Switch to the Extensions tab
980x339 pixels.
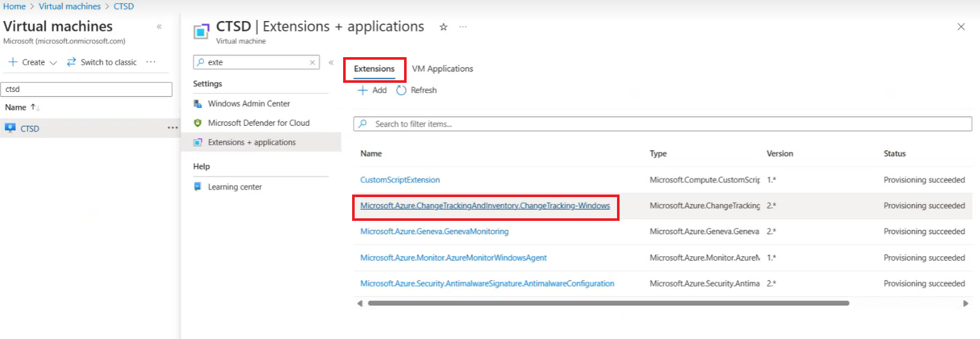[375, 69]
